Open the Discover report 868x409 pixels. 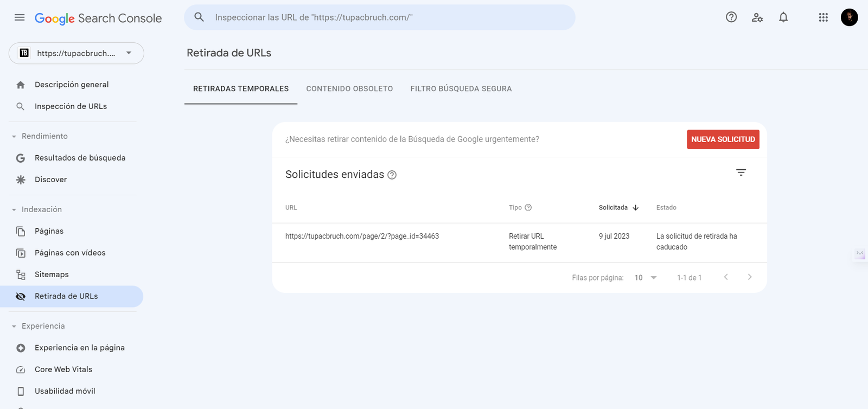click(x=50, y=180)
